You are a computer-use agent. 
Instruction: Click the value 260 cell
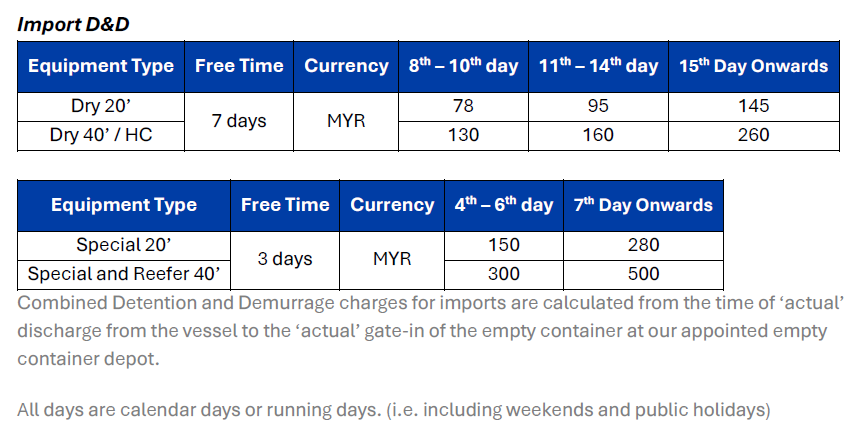pos(754,135)
